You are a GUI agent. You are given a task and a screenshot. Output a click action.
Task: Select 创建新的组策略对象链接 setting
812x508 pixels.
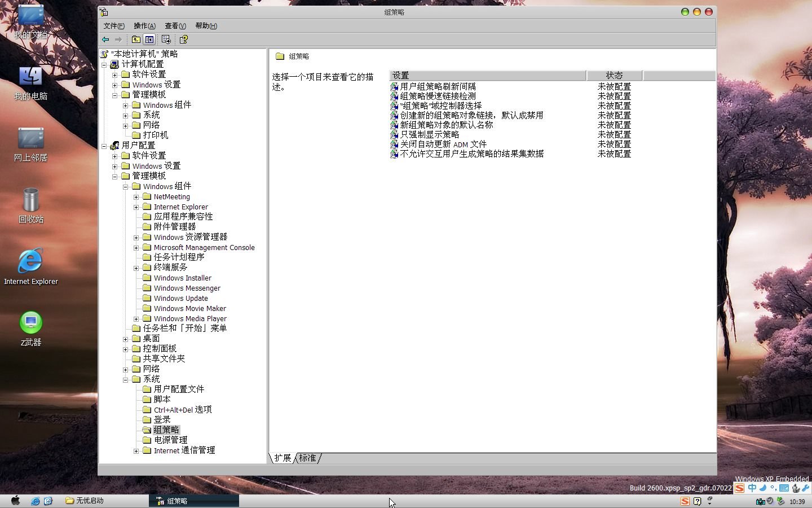[x=471, y=116]
